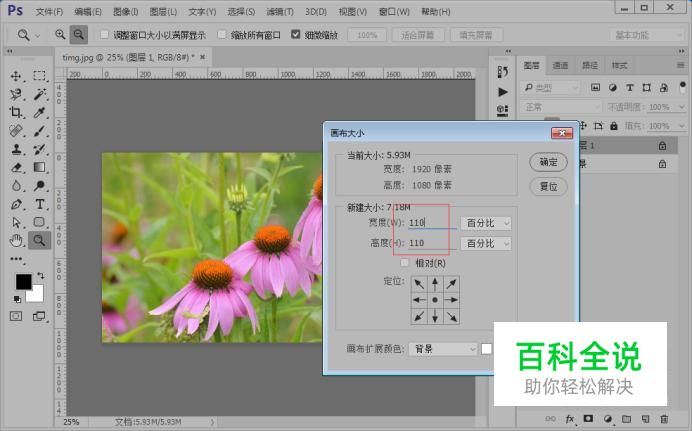
Task: Toggle zoom all windows checkbox
Action: pos(222,34)
